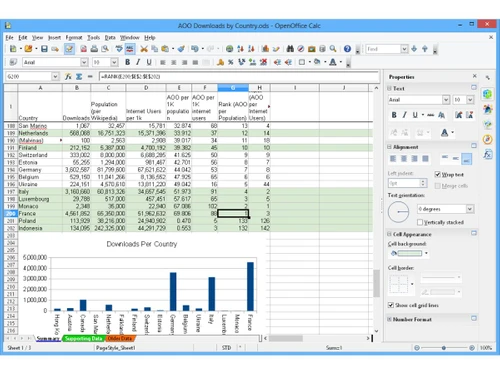500x375 pixels.
Task: Open the Format menu
Action: pyautogui.click(x=74, y=38)
